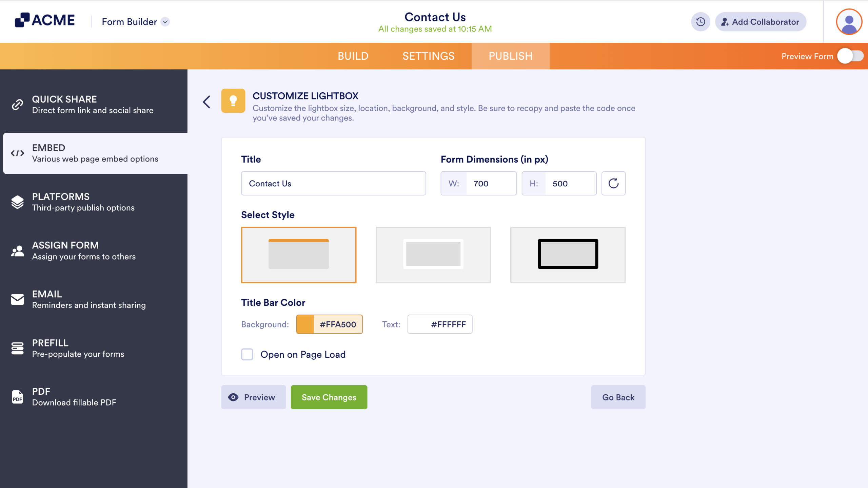Screen dimensions: 868x488
Task: Open version history via the clock icon
Action: (x=700, y=22)
